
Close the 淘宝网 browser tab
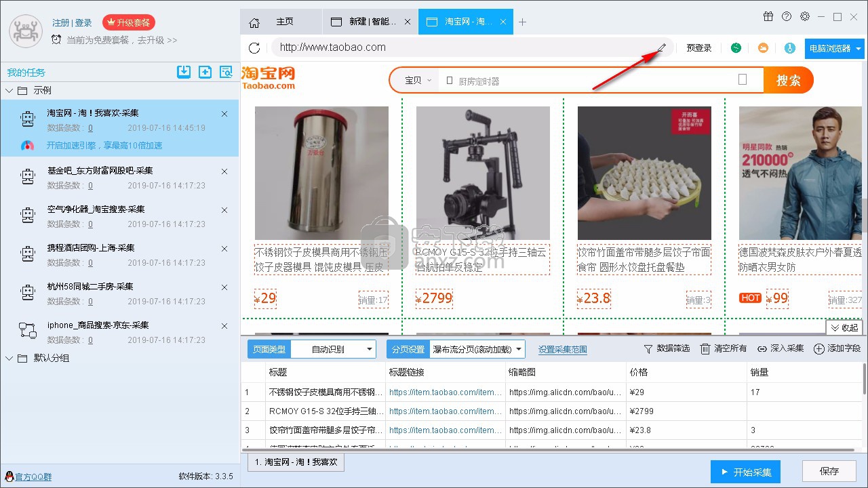(503, 22)
